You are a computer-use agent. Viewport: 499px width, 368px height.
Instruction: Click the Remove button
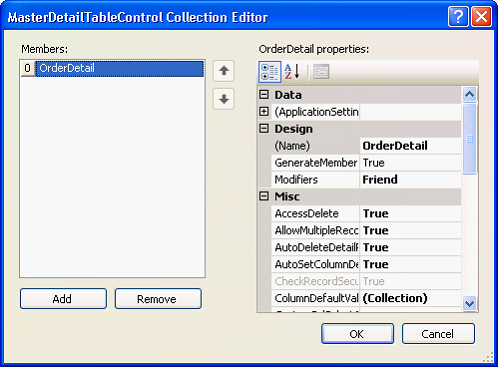click(158, 299)
